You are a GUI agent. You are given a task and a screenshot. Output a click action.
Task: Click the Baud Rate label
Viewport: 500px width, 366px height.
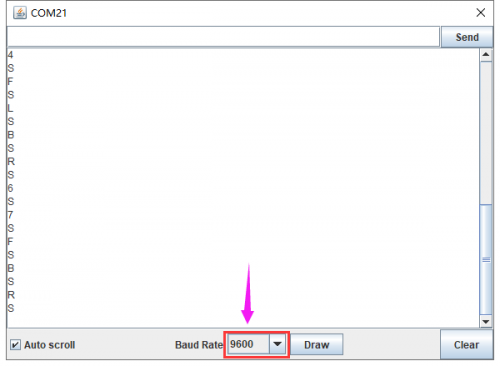pos(199,345)
